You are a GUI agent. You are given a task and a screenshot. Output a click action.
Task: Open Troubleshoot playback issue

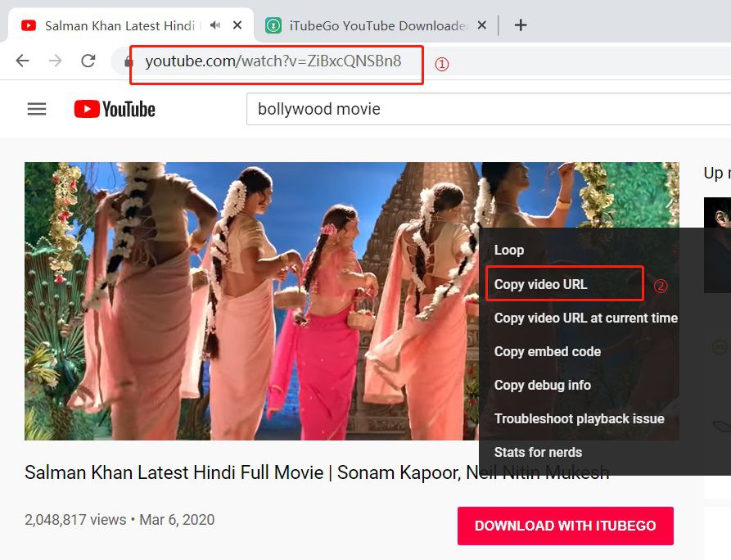point(579,418)
